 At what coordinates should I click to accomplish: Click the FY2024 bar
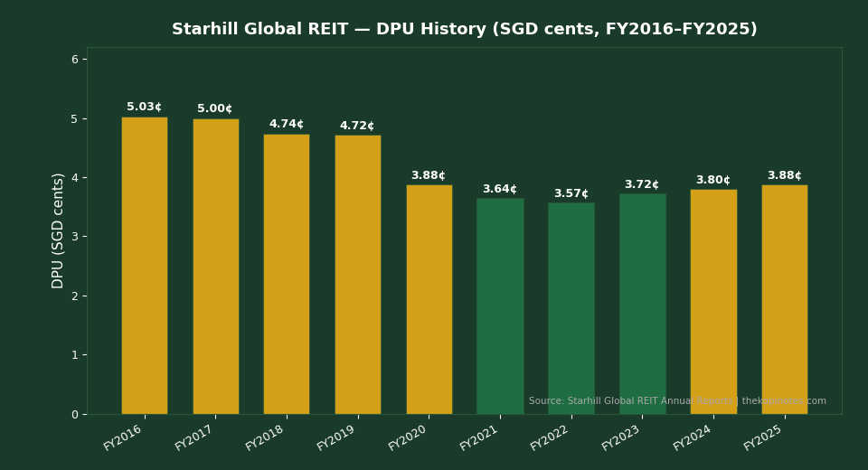click(x=713, y=302)
